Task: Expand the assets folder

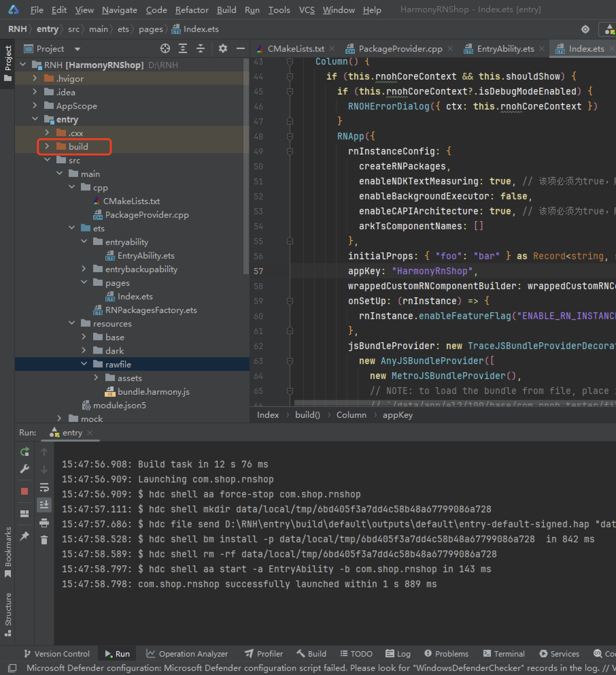Action: 96,378
